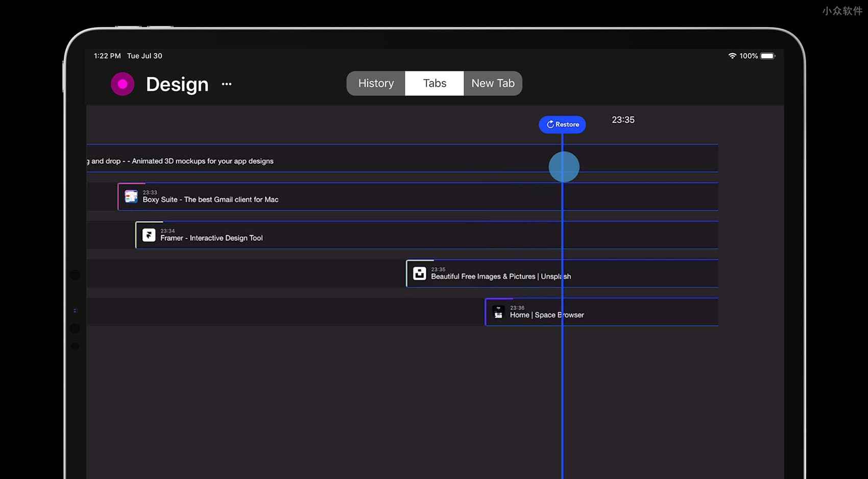
Task: Open Home | Space Browser row
Action: tap(601, 312)
